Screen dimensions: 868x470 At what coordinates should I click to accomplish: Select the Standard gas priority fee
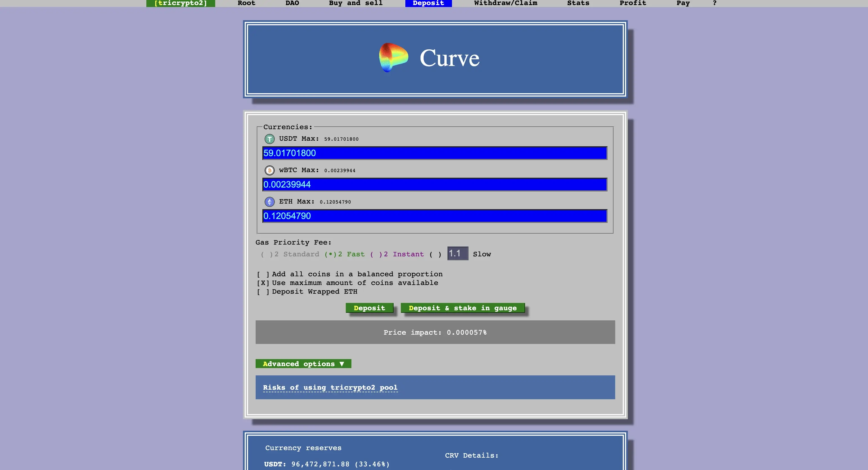point(267,255)
